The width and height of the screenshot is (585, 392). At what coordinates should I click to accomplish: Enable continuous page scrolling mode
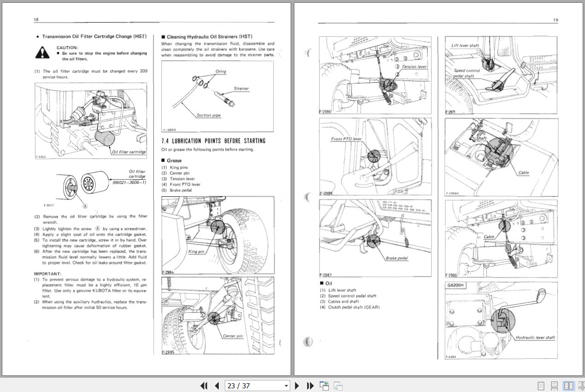click(553, 386)
